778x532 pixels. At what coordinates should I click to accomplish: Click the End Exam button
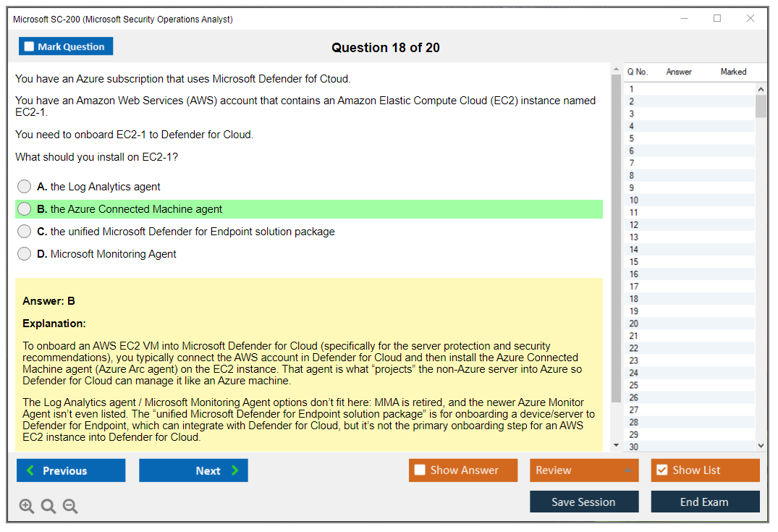pos(705,502)
